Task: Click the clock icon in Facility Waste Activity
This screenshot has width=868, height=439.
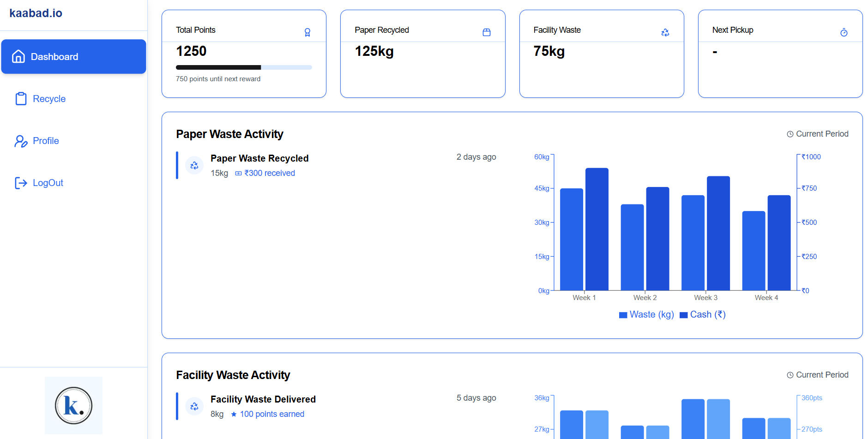Action: click(790, 375)
